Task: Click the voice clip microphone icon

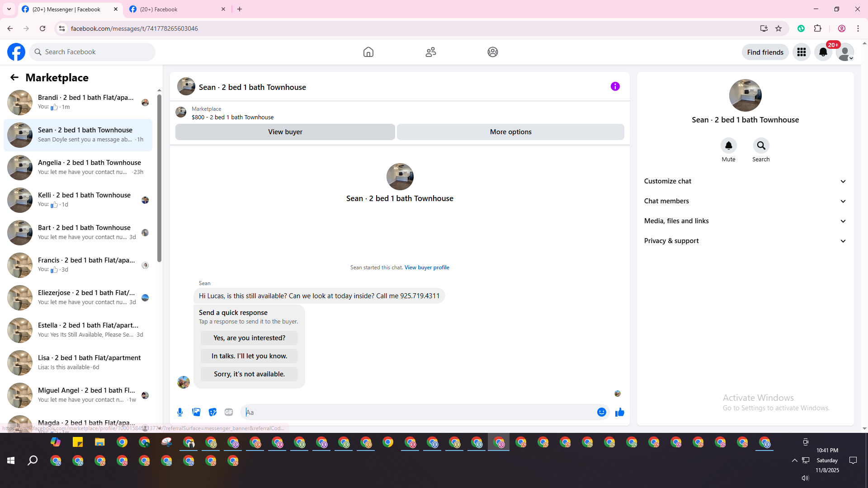Action: [x=180, y=412]
